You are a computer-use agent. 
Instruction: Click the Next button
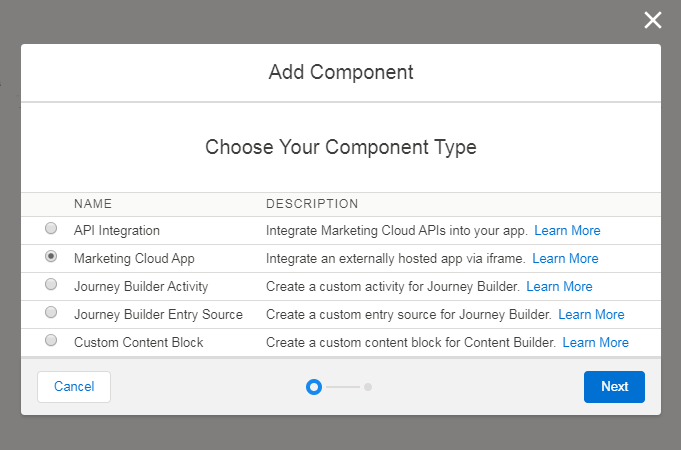[x=614, y=387]
